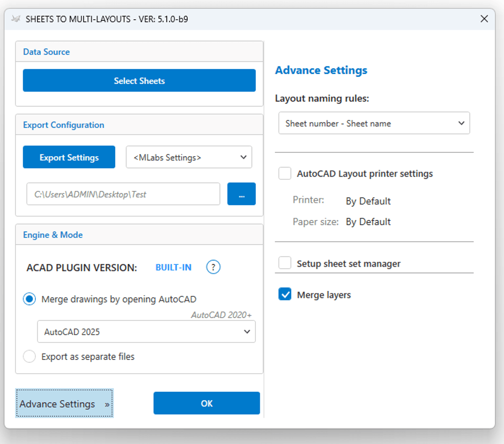Open Export Settings

69,157
